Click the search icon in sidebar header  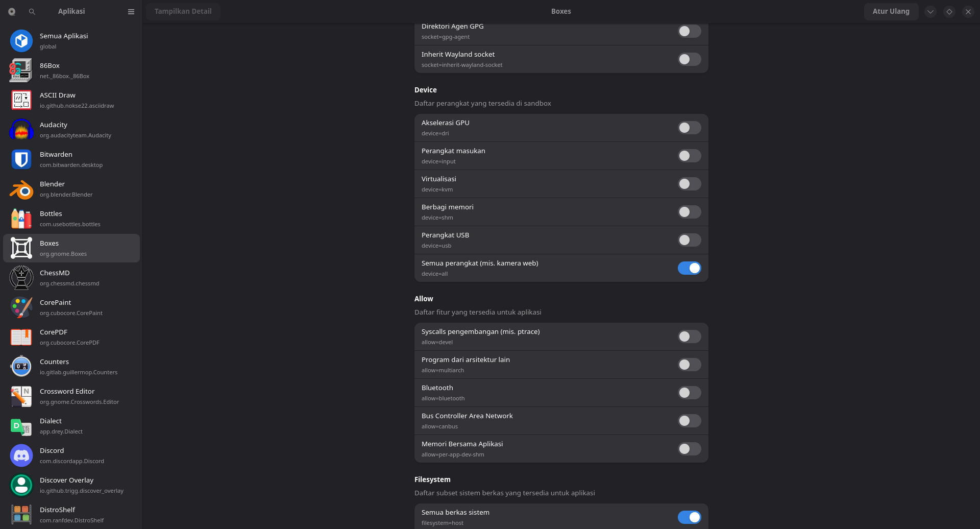click(x=32, y=12)
